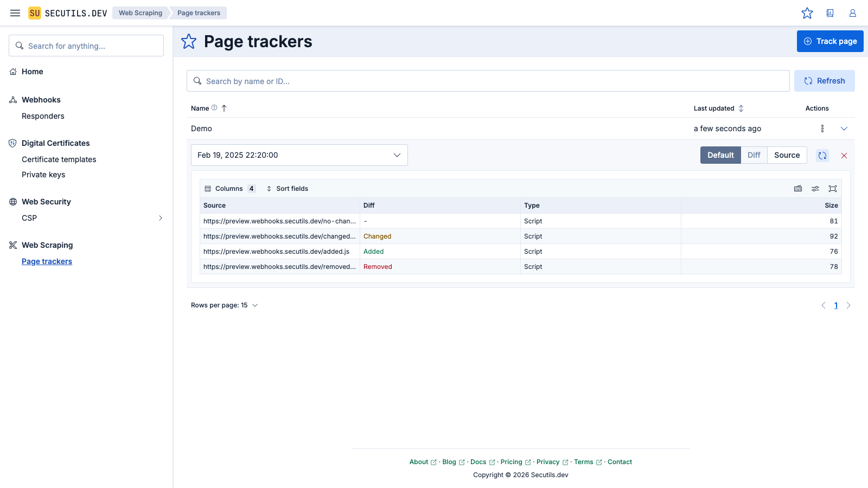Collapse the Demo tracker row

[x=844, y=129]
